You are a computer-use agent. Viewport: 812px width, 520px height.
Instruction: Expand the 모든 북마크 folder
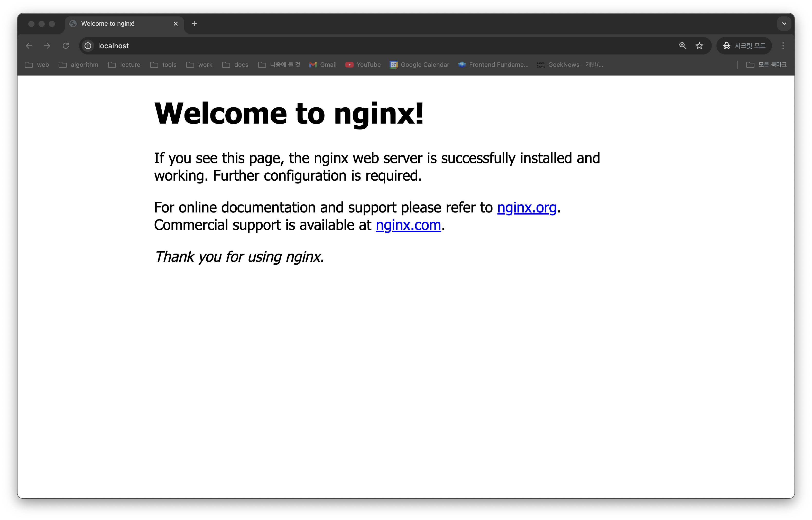click(767, 64)
